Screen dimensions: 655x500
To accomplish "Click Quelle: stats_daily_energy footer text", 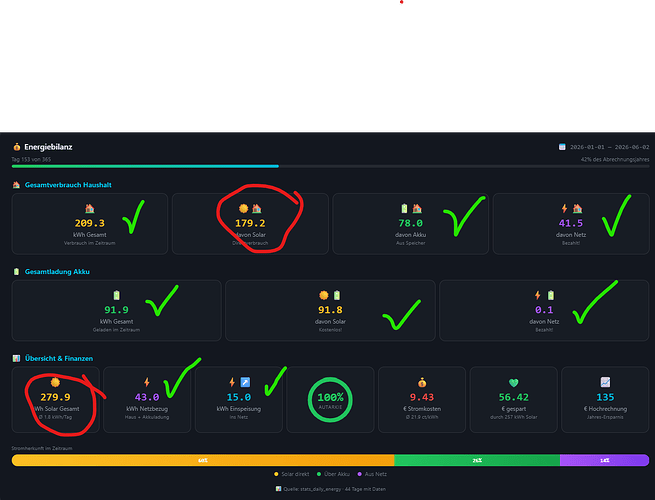I will click(x=335, y=489).
